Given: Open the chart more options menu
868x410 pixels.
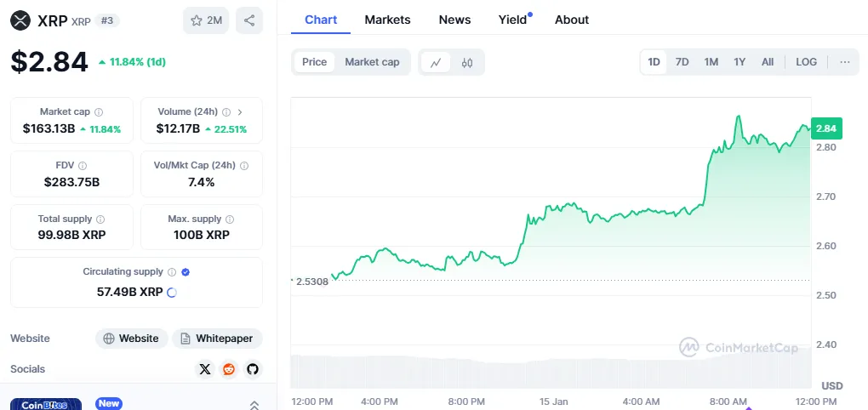Looking at the screenshot, I should (x=844, y=62).
